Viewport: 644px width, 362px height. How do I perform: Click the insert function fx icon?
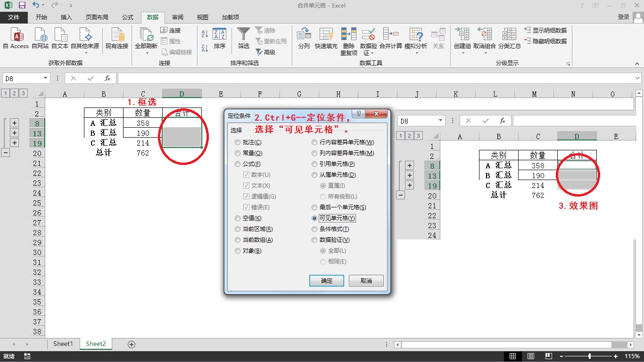point(107,78)
